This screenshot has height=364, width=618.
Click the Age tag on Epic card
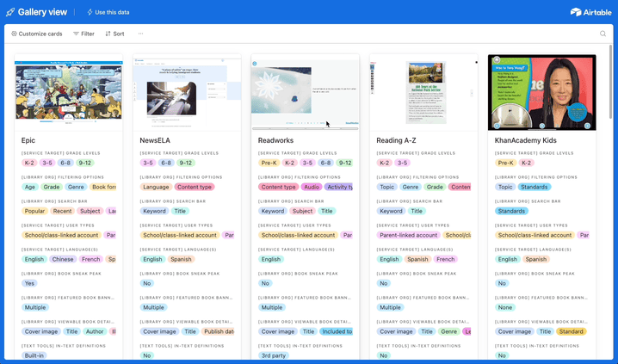[x=30, y=187]
